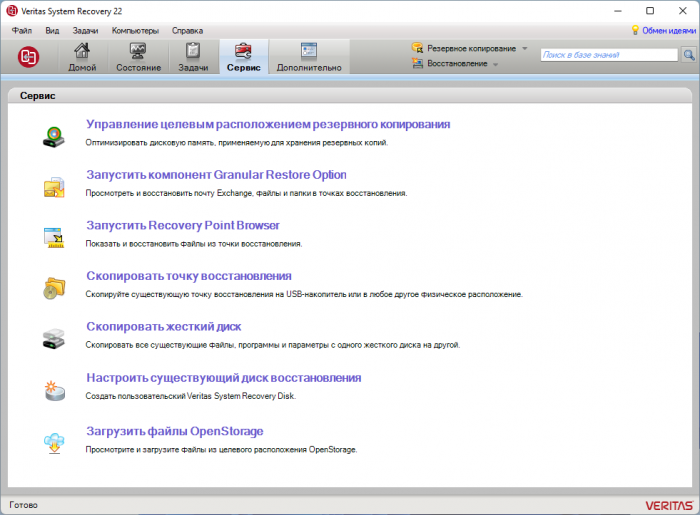Screen dimensions: 700x515
Task: Expand the Резервное копирование dropdown
Action: tap(524, 48)
